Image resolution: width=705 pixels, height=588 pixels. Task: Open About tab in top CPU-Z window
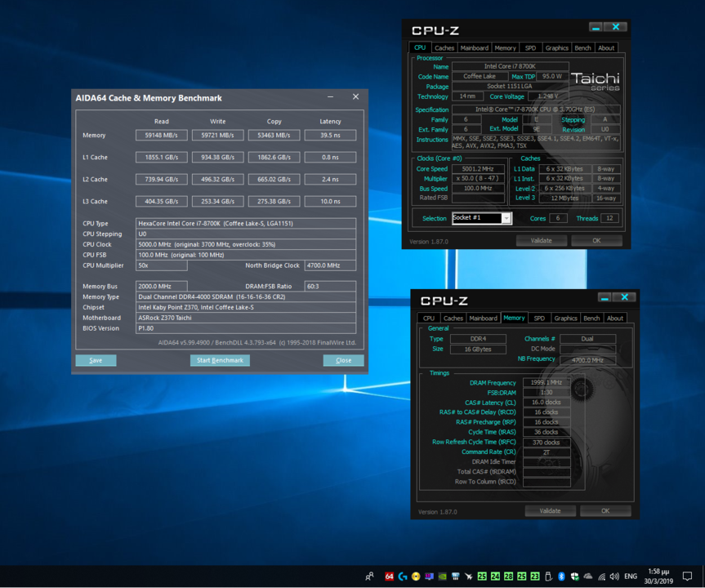[x=606, y=47]
